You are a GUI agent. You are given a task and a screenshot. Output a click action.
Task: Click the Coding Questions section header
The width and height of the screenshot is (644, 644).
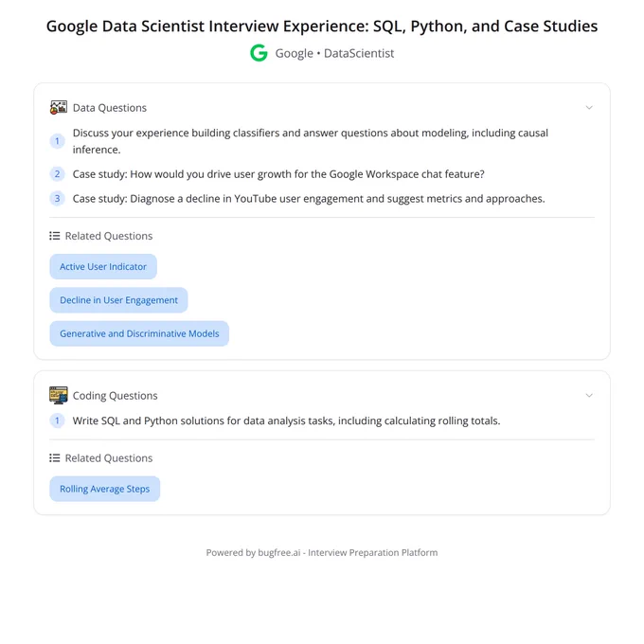pos(322,396)
